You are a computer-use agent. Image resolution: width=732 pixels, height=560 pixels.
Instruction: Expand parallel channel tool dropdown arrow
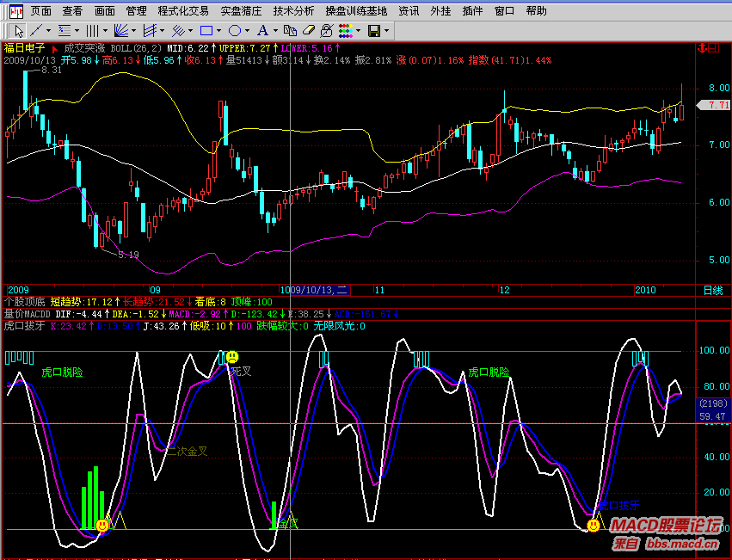[x=162, y=31]
